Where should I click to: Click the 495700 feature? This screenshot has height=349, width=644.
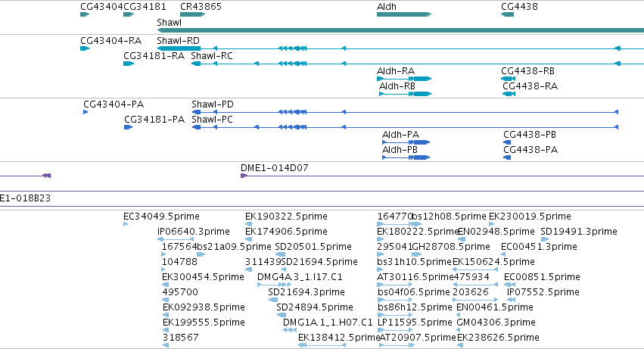[165, 300]
